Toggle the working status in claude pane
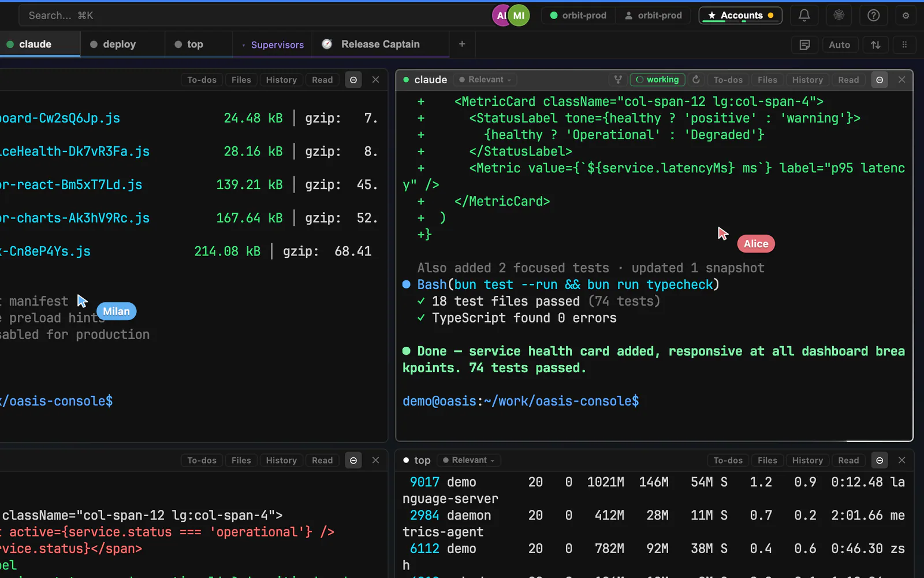This screenshot has width=924, height=578. [657, 80]
